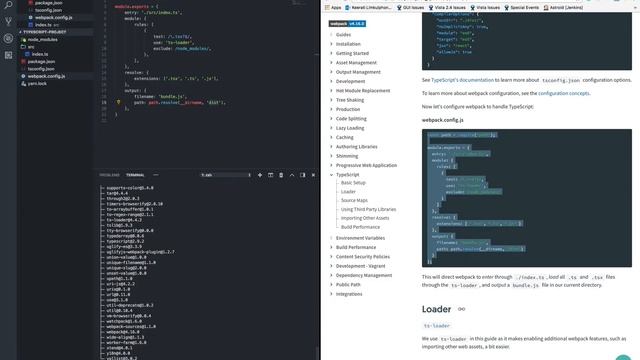Expand the Asset Management section
Viewport: 640px width, 360px height.
click(356, 63)
